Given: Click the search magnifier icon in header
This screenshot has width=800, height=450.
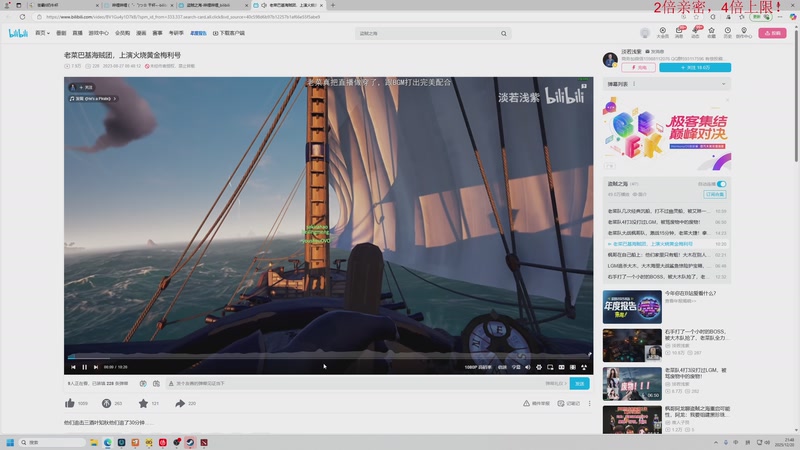Looking at the screenshot, I should [504, 34].
